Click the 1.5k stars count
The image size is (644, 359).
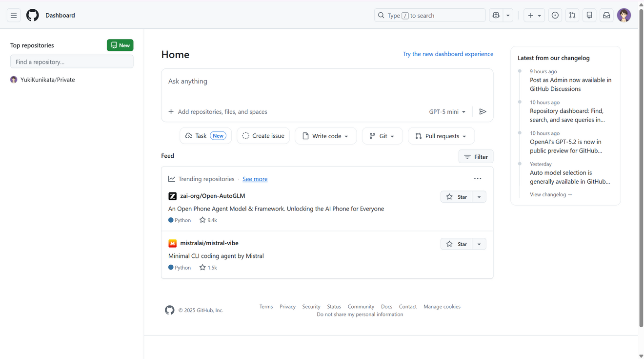click(x=208, y=268)
